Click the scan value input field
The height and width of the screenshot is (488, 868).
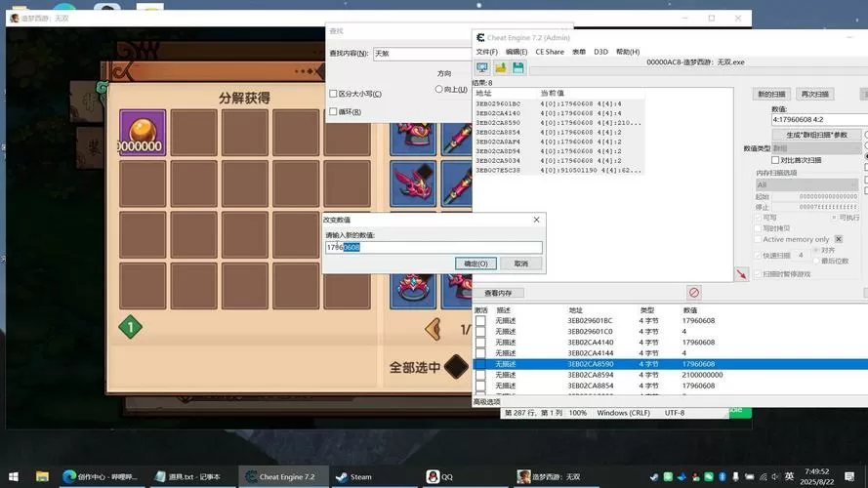pos(819,119)
